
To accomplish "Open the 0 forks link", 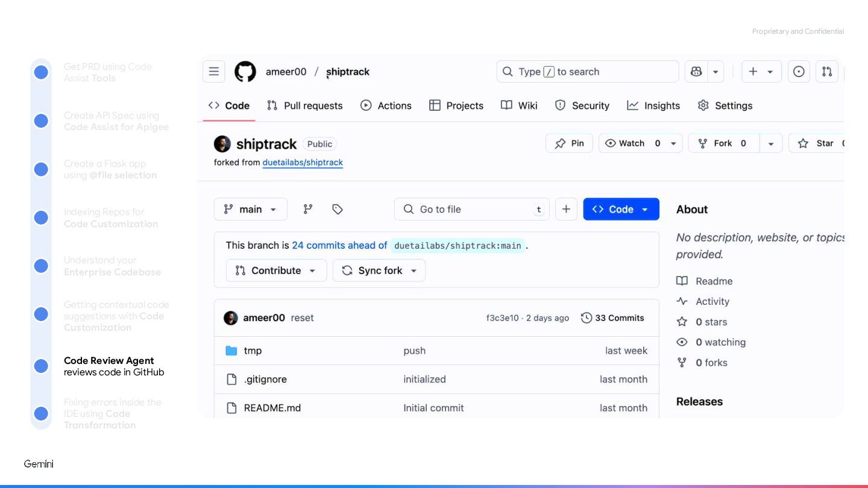I will pyautogui.click(x=702, y=363).
